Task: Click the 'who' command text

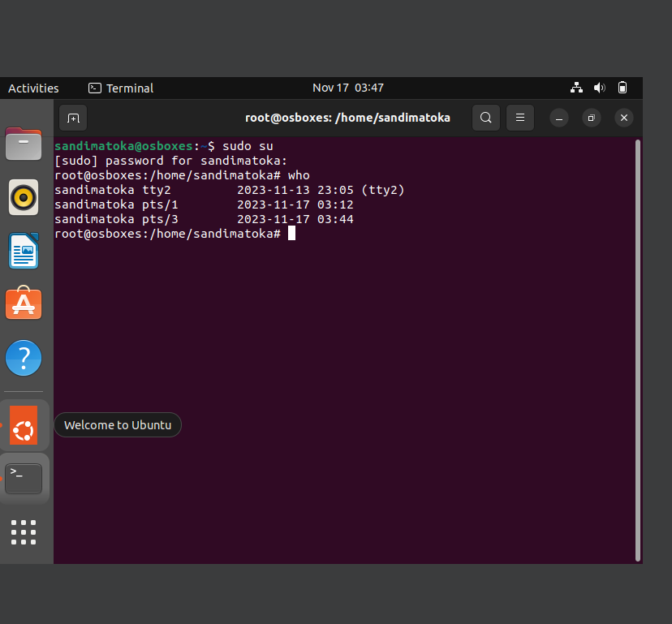Action: pyautogui.click(x=299, y=175)
